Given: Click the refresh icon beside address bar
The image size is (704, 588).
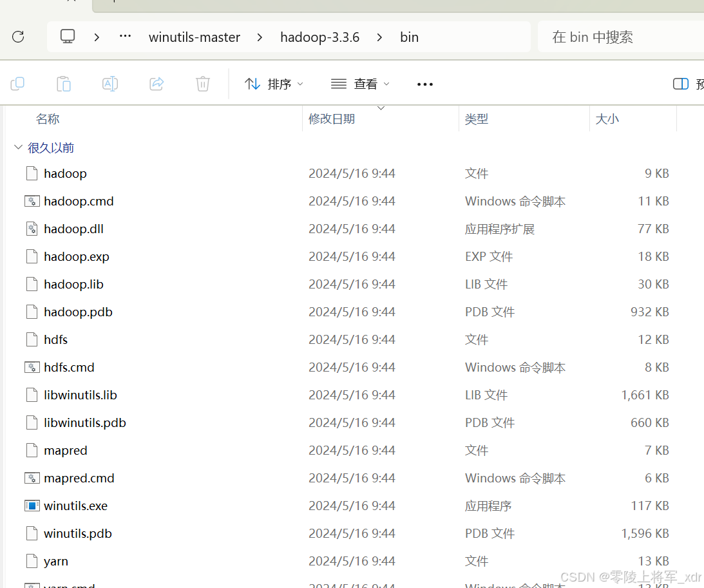Looking at the screenshot, I should click(x=18, y=37).
